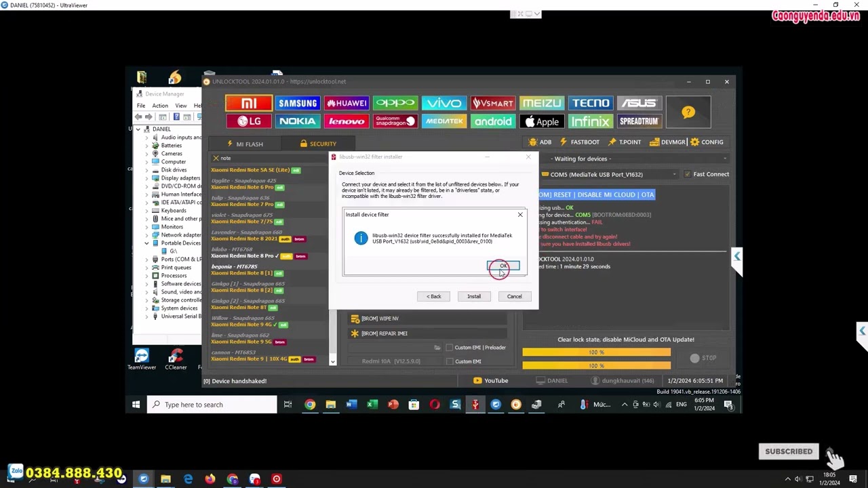Toggle the Fast Connect checkbox
Screen dimensions: 868x488
688,174
